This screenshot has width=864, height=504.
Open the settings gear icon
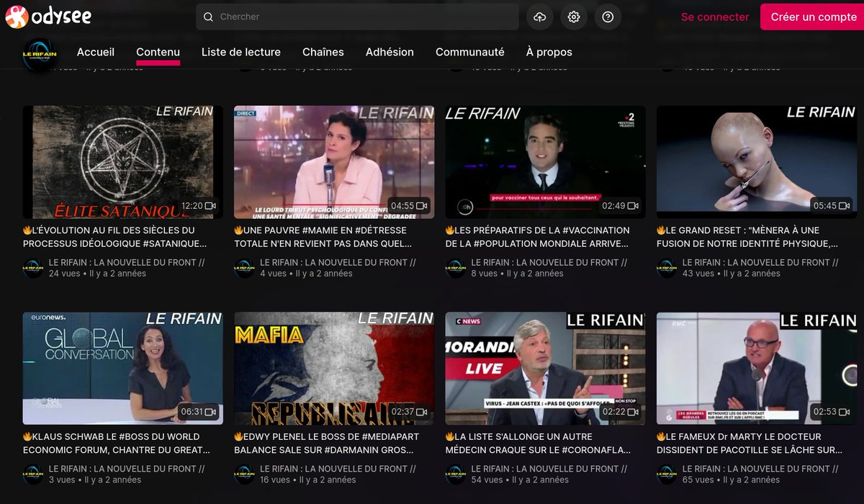(574, 17)
